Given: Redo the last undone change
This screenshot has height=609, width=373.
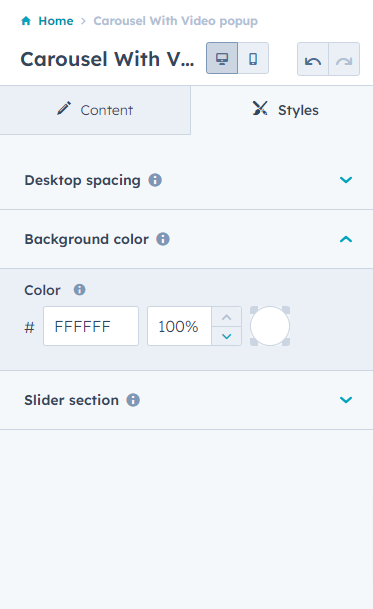Looking at the screenshot, I should (344, 59).
